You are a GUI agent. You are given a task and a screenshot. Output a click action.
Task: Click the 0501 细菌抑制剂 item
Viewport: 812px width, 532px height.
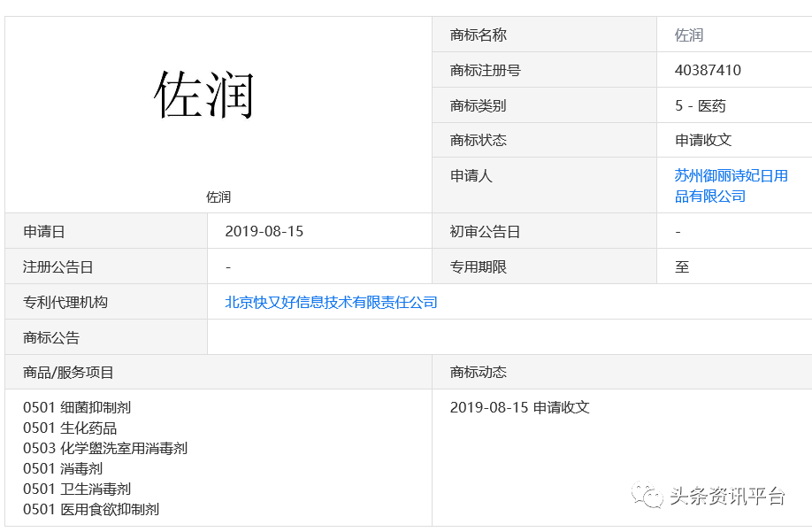[x=77, y=407]
